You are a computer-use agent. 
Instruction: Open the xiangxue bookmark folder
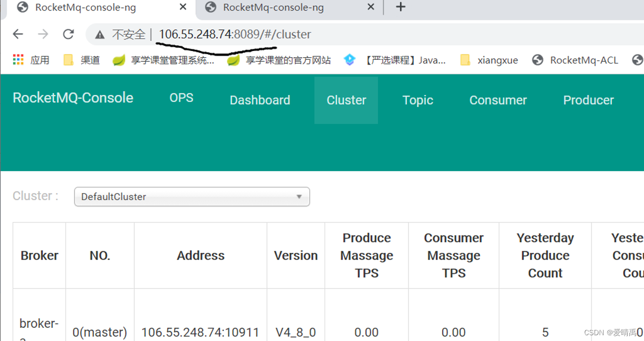(x=489, y=60)
